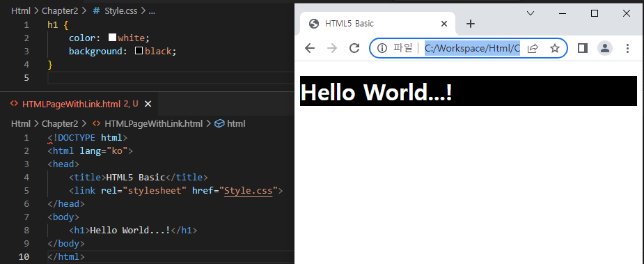Bookmark this page with star icon
The image size is (644, 264).
click(555, 49)
